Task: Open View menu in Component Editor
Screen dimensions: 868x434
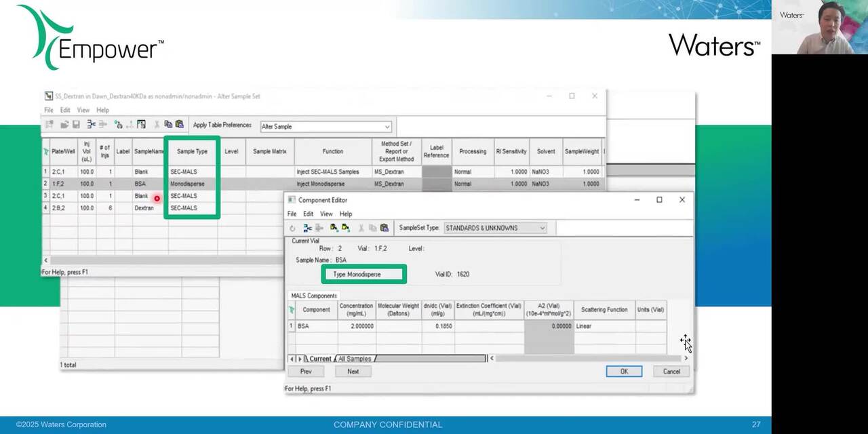Action: (x=326, y=214)
